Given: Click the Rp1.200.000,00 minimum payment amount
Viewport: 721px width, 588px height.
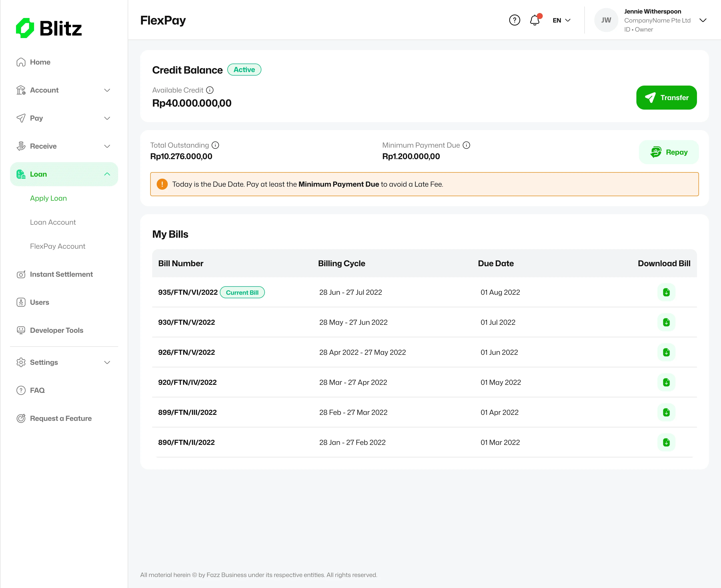Looking at the screenshot, I should 411,156.
